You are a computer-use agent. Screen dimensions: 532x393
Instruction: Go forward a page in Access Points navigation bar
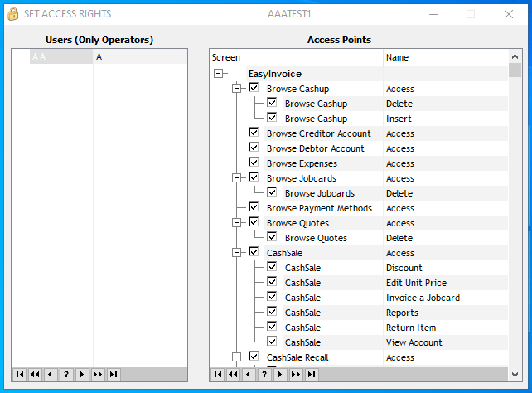coord(296,374)
